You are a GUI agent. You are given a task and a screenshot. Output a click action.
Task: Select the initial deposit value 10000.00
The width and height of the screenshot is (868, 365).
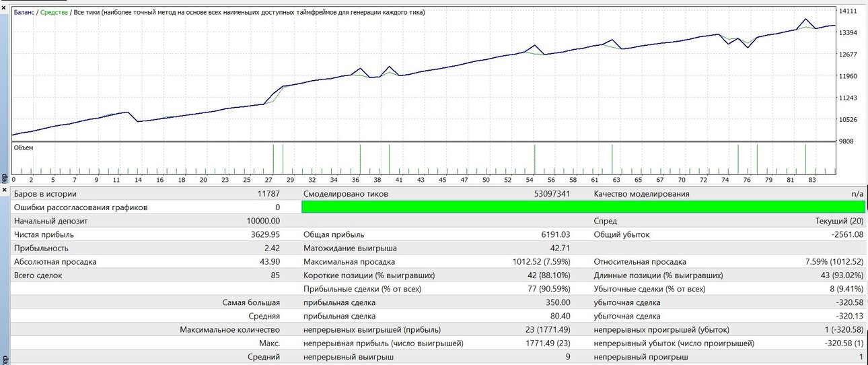click(x=264, y=221)
